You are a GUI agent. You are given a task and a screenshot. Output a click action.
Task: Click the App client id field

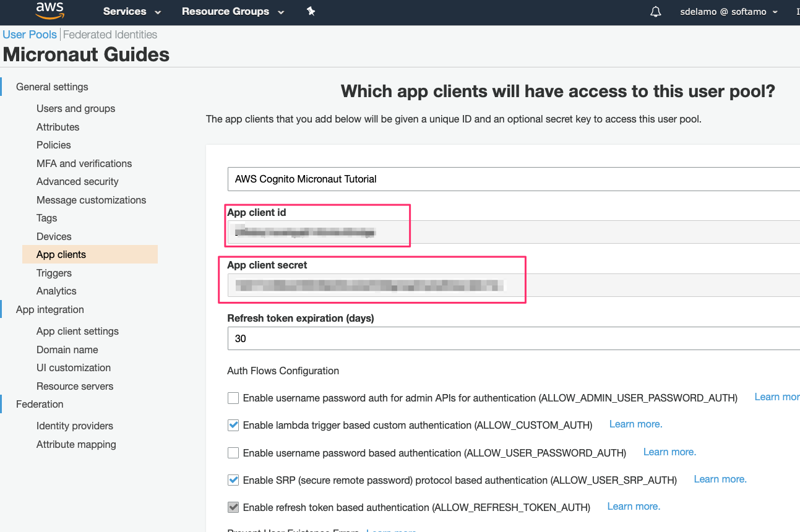point(514,232)
